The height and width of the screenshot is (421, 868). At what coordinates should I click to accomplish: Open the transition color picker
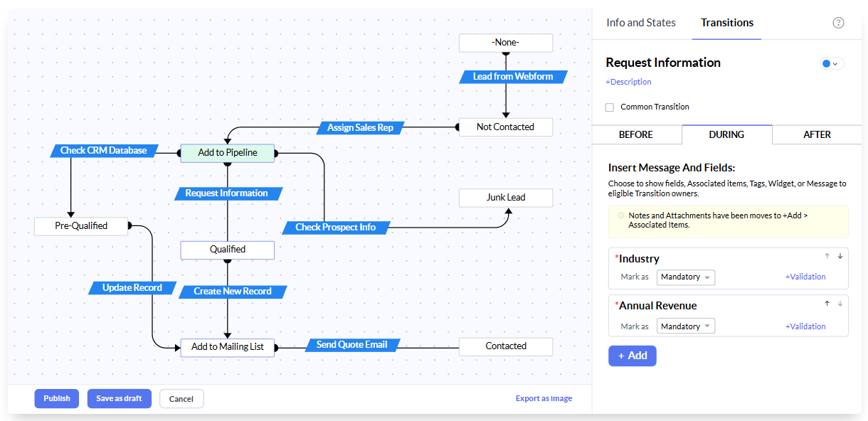[832, 63]
